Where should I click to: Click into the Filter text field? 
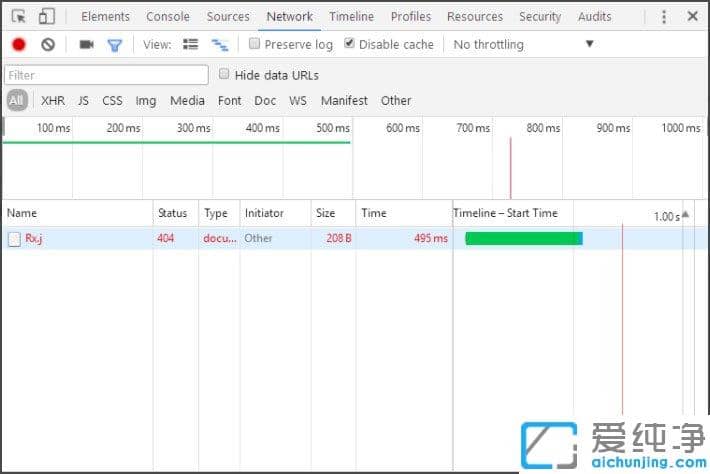pos(106,75)
